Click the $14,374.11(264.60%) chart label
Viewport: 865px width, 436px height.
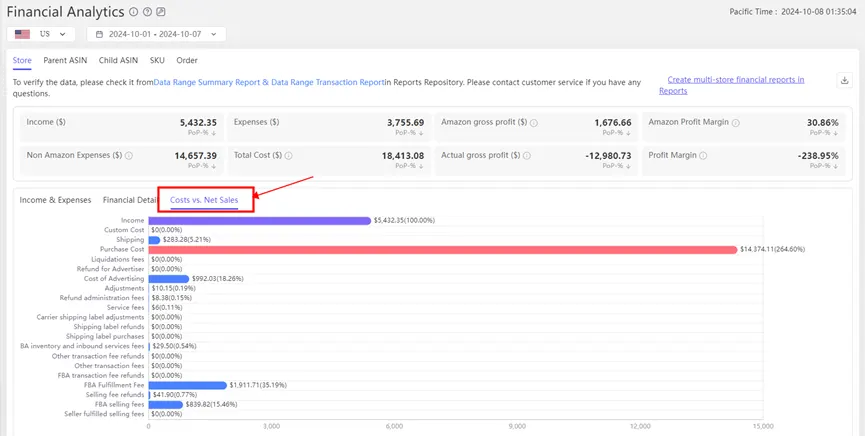click(772, 250)
